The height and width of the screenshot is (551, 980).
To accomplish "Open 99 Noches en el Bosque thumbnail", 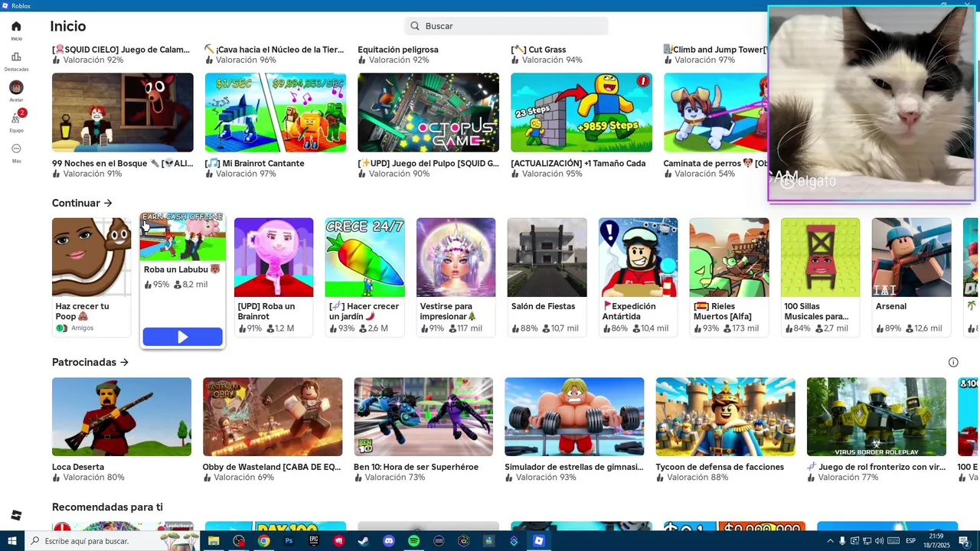I will (122, 112).
